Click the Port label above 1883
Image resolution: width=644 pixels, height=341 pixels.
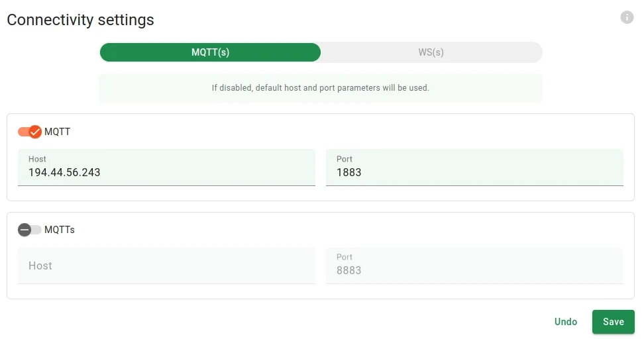[344, 159]
